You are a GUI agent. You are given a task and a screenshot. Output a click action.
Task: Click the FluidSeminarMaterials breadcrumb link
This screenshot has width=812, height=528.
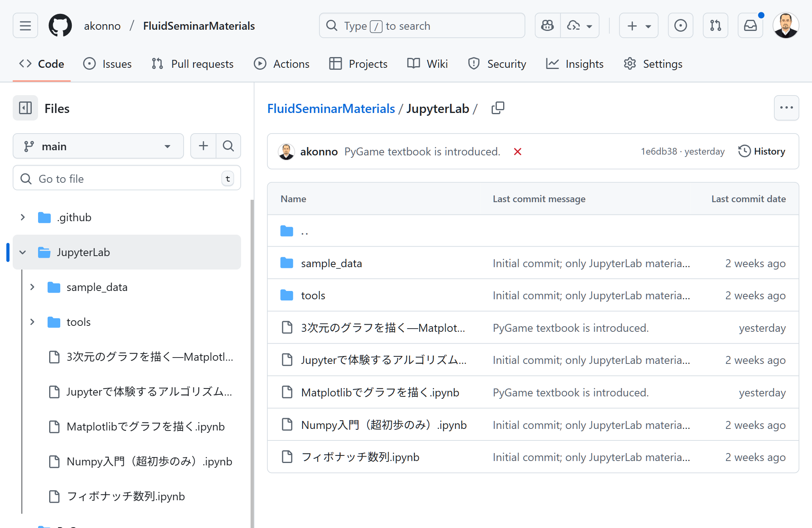click(x=331, y=108)
